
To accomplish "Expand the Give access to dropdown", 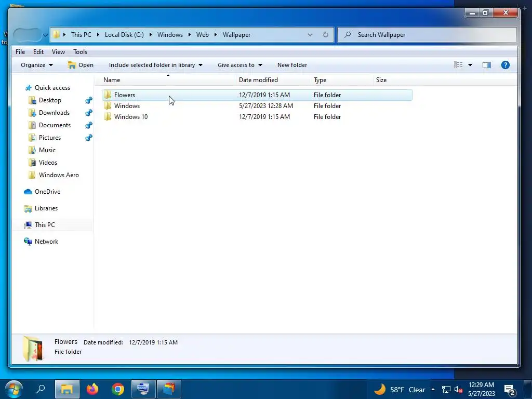I will [x=240, y=65].
